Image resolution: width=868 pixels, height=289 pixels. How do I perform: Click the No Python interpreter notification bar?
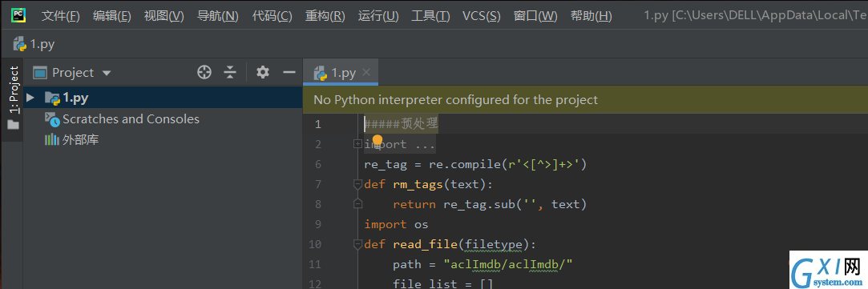(585, 100)
